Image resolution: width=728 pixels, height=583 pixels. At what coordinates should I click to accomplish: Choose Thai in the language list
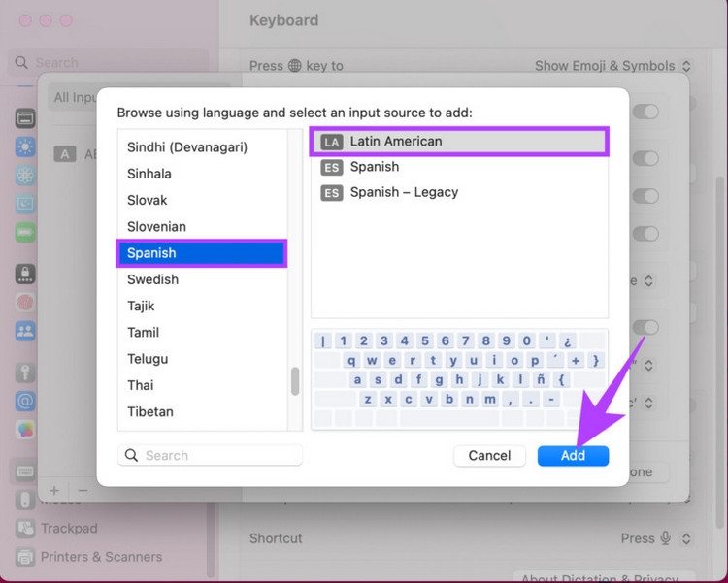pyautogui.click(x=203, y=386)
